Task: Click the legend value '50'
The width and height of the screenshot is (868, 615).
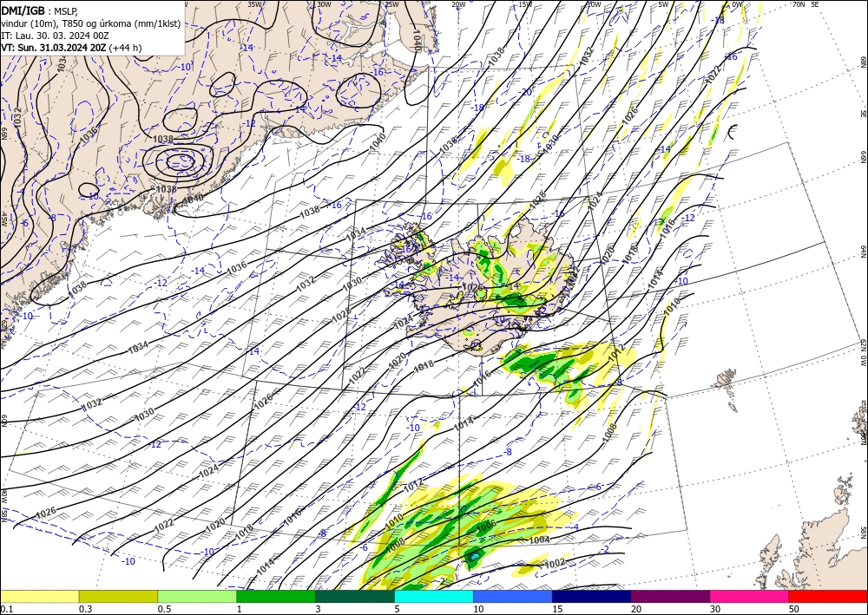Action: point(794,609)
